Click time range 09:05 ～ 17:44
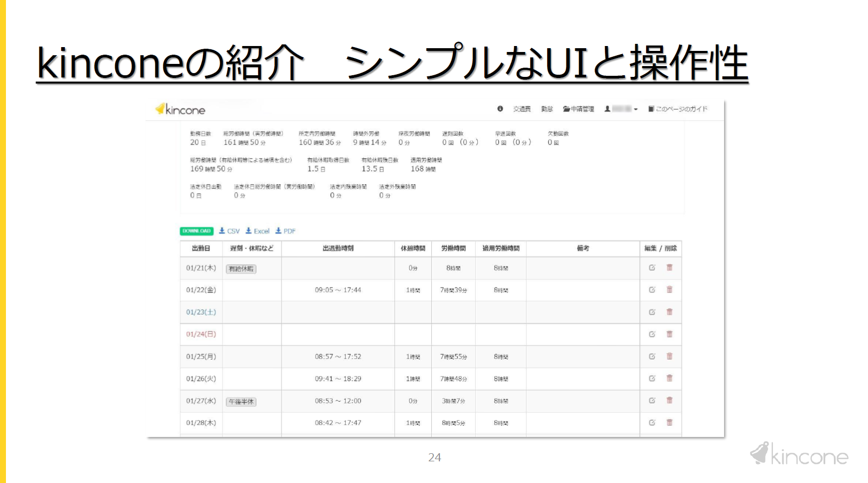 (338, 290)
